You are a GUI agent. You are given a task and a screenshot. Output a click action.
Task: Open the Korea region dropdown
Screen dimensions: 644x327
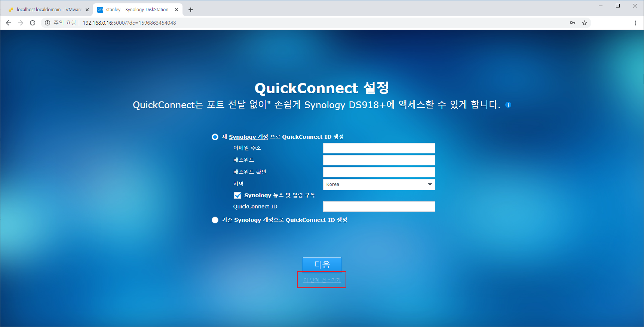pyautogui.click(x=379, y=184)
